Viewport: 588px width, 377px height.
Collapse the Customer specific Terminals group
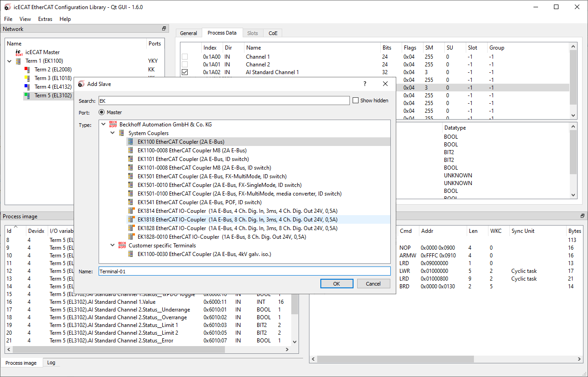pyautogui.click(x=113, y=246)
